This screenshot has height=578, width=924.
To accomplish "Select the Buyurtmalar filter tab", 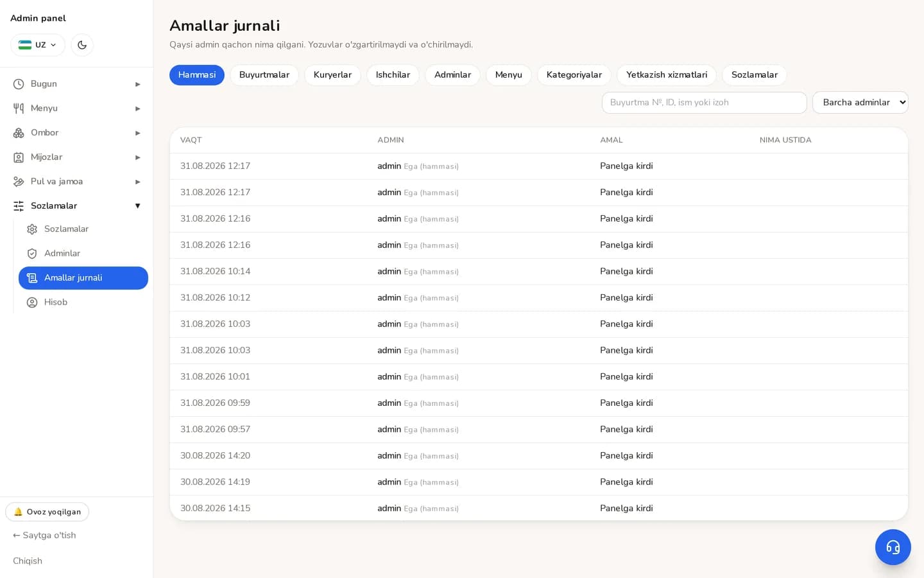I will tap(264, 75).
